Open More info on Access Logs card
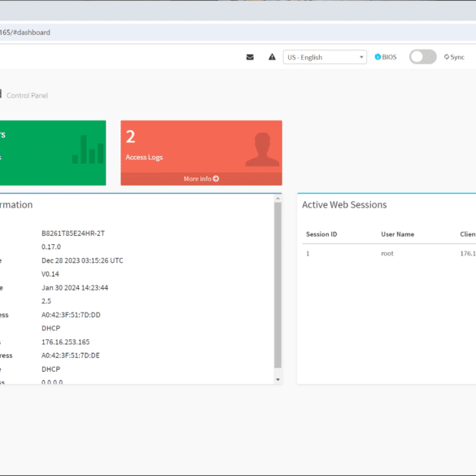 [201, 179]
